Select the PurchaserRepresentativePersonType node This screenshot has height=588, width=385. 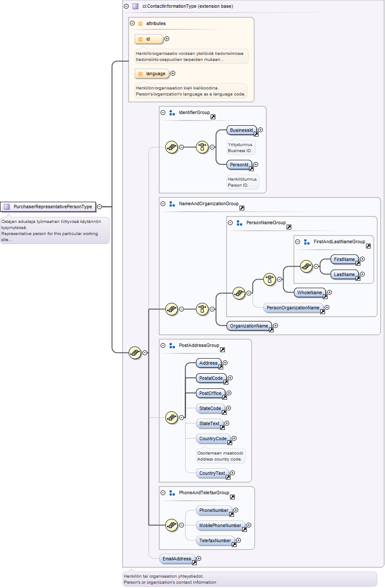click(48, 207)
